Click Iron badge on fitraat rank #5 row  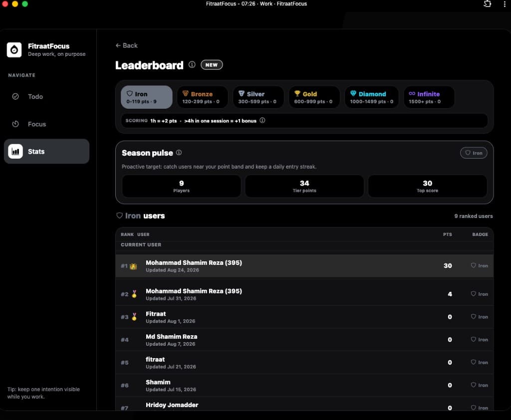(x=480, y=362)
